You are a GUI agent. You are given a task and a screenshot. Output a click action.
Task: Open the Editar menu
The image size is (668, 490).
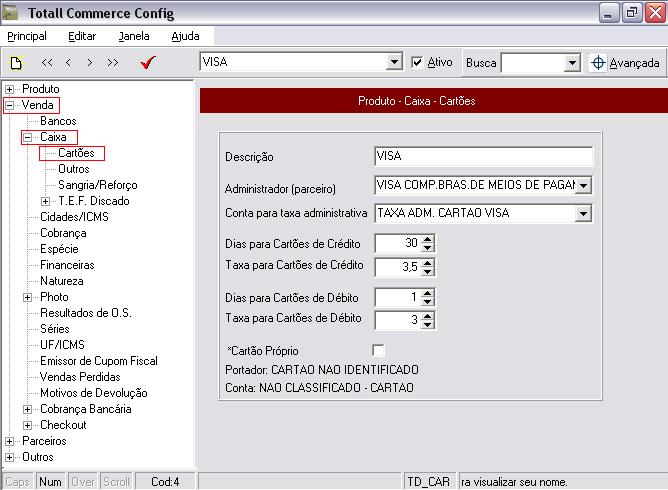pyautogui.click(x=82, y=36)
